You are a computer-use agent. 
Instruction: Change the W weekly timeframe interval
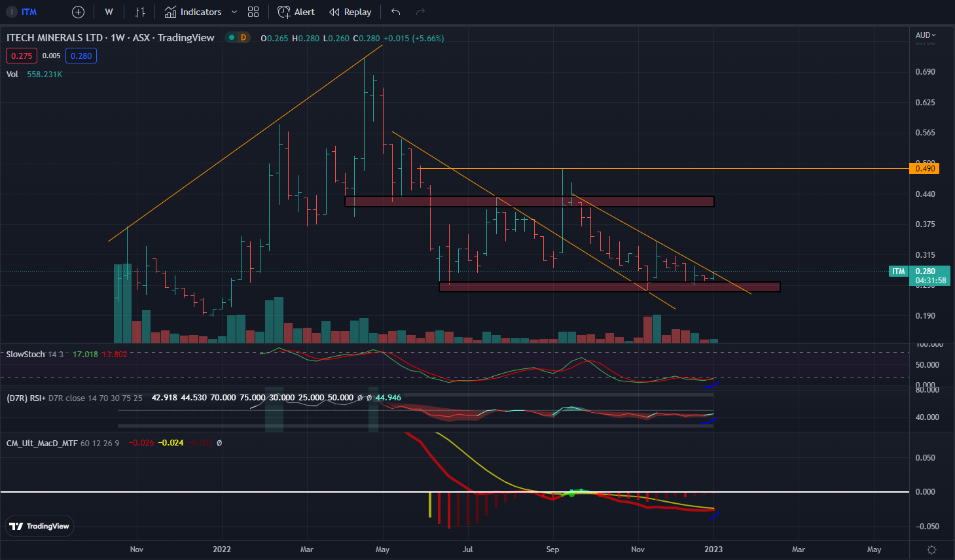109,12
